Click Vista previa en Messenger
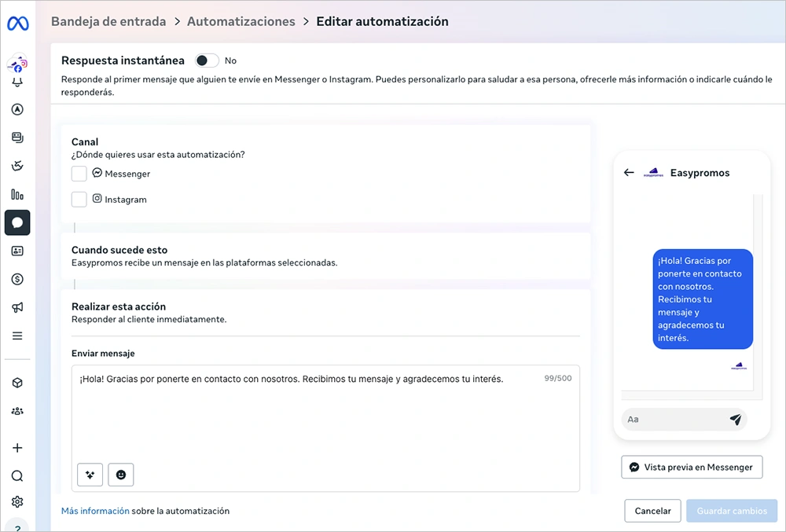The width and height of the screenshot is (786, 532). click(x=691, y=467)
